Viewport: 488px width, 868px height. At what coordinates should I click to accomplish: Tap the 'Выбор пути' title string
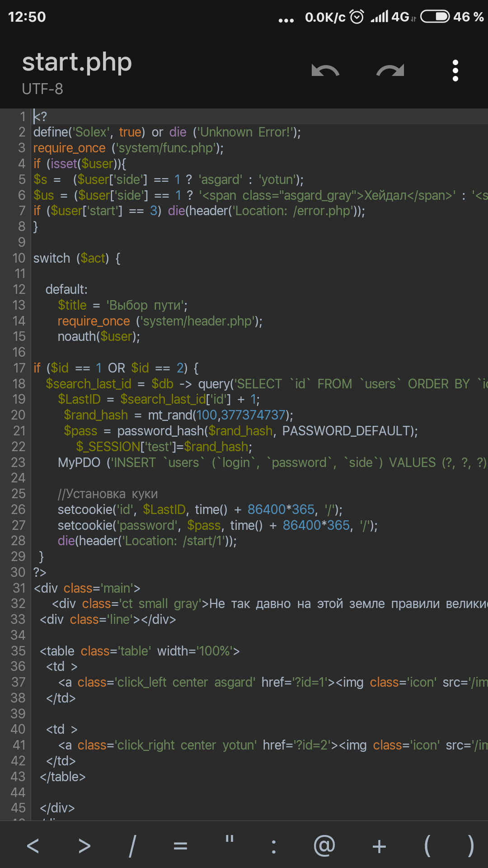coord(146,306)
